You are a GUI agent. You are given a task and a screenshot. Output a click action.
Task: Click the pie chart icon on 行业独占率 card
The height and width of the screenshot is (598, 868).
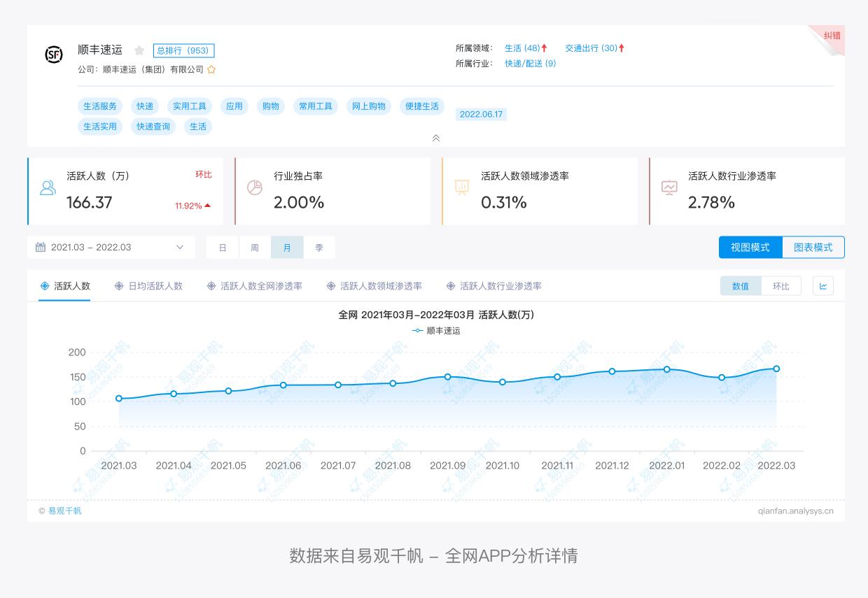(x=255, y=187)
